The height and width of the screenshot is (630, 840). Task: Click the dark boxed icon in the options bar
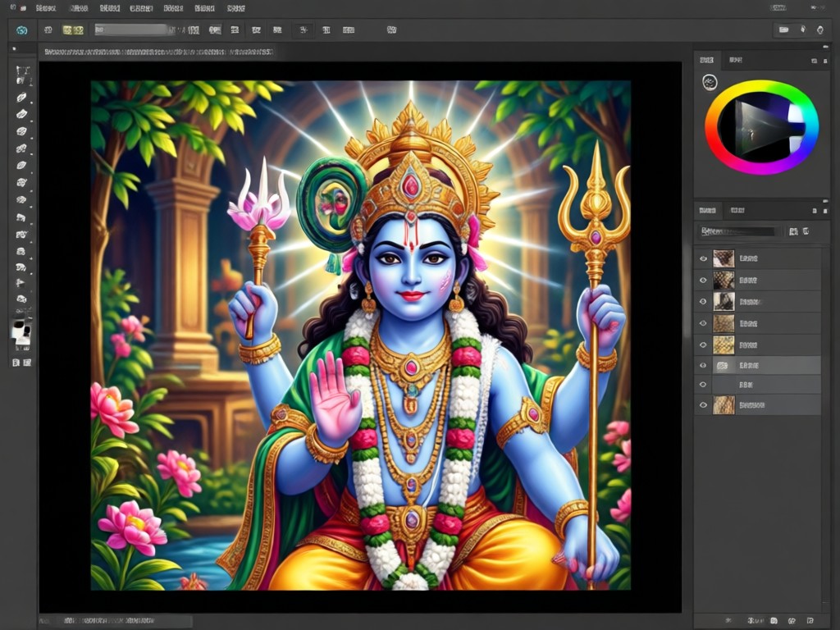[x=304, y=30]
